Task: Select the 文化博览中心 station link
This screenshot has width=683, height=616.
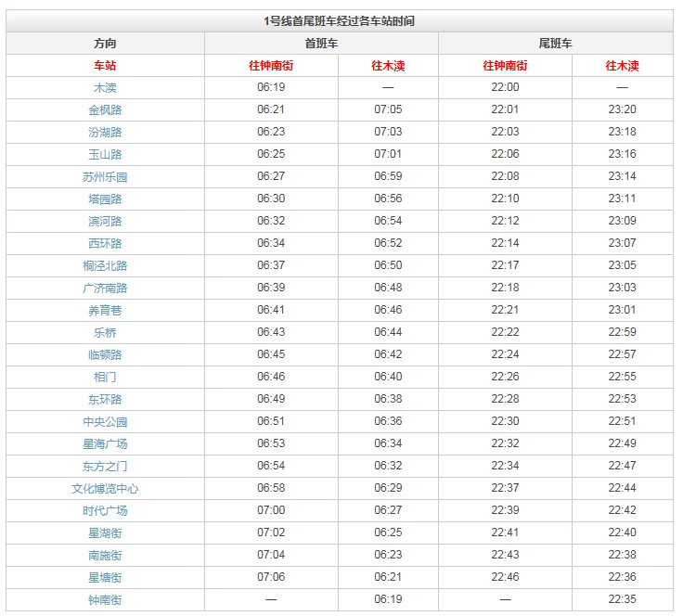Action: pos(105,489)
